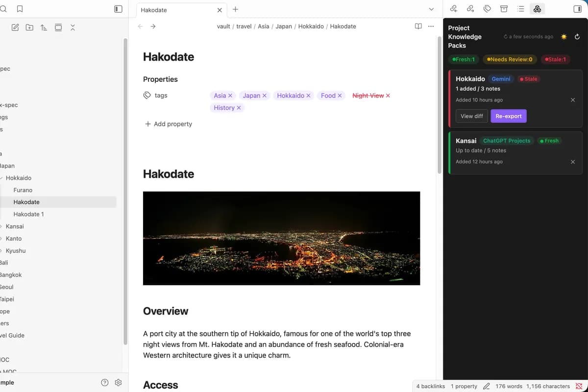This screenshot has height=392, width=588.
Task: Go to Japan in breadcrumb
Action: [x=284, y=26]
